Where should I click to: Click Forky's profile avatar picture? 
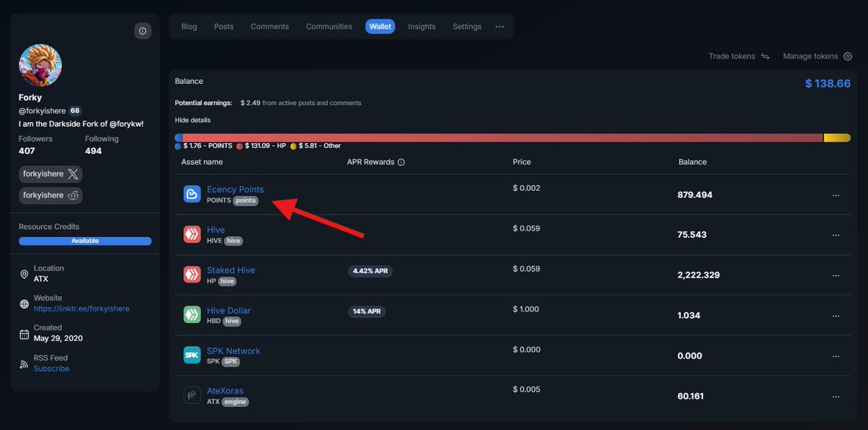[x=41, y=66]
